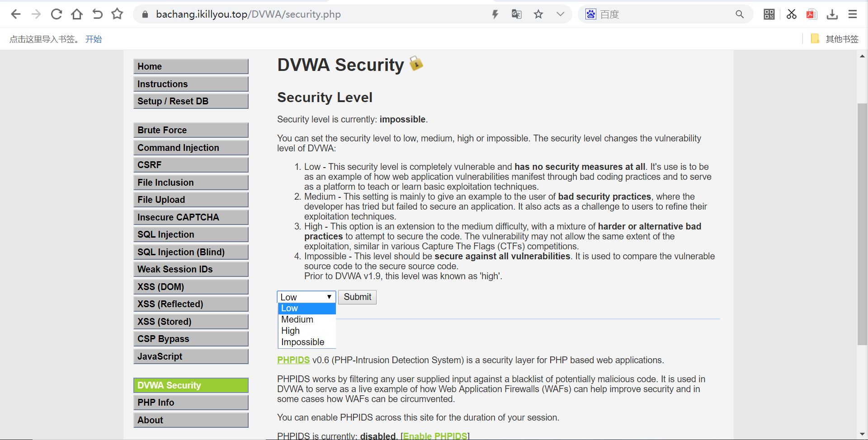Open the downloads icon

(x=832, y=14)
